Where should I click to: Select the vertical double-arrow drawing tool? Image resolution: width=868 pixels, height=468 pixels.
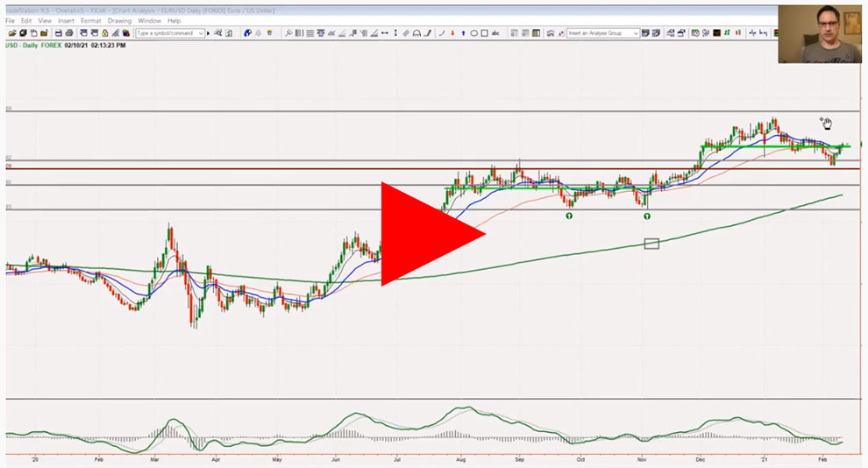(x=395, y=33)
